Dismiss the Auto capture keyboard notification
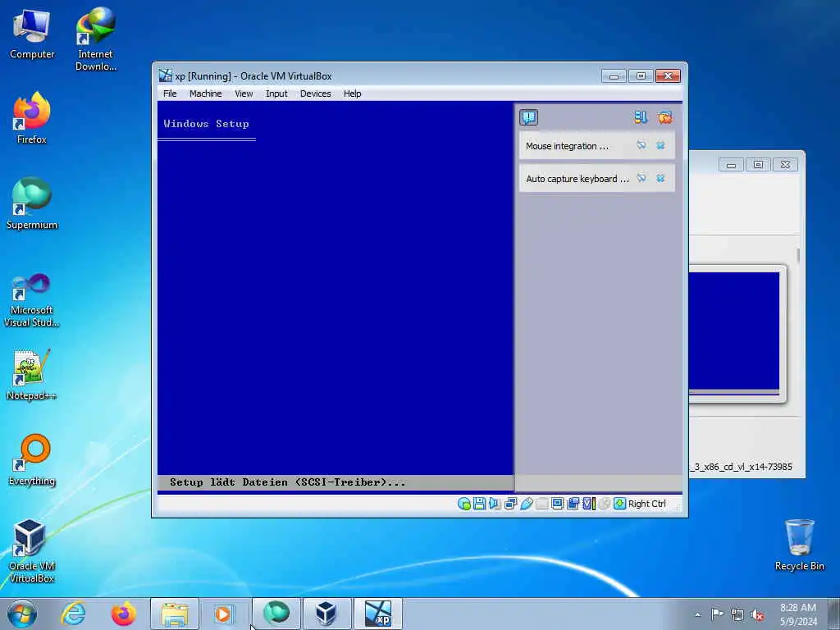 click(x=660, y=178)
